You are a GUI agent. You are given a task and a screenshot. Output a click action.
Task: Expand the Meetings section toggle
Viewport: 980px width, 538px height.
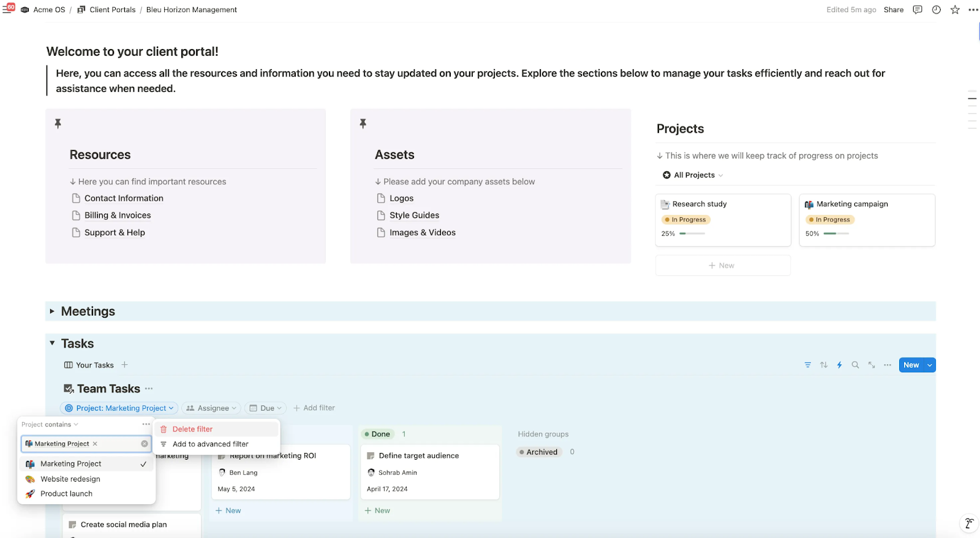52,312
